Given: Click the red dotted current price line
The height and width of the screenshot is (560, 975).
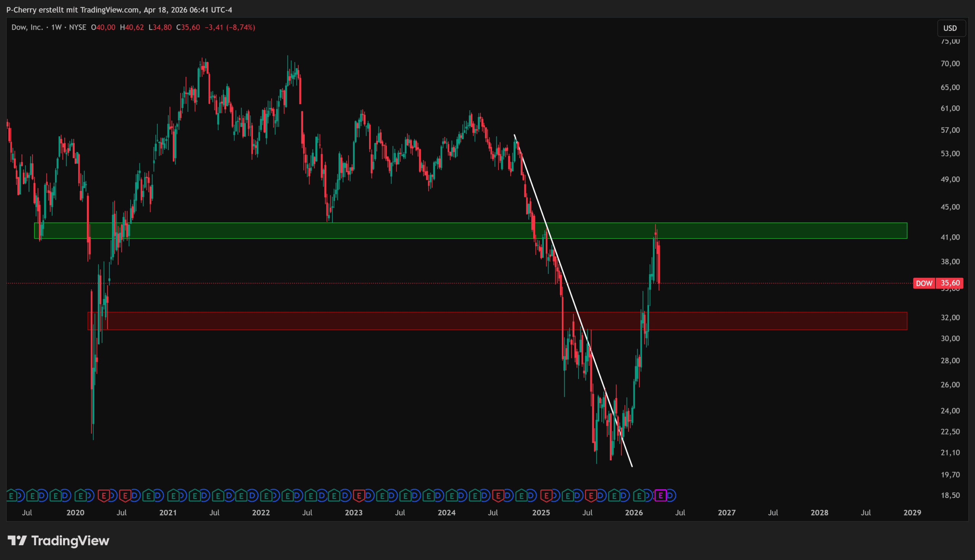Looking at the screenshot, I should click(x=385, y=283).
